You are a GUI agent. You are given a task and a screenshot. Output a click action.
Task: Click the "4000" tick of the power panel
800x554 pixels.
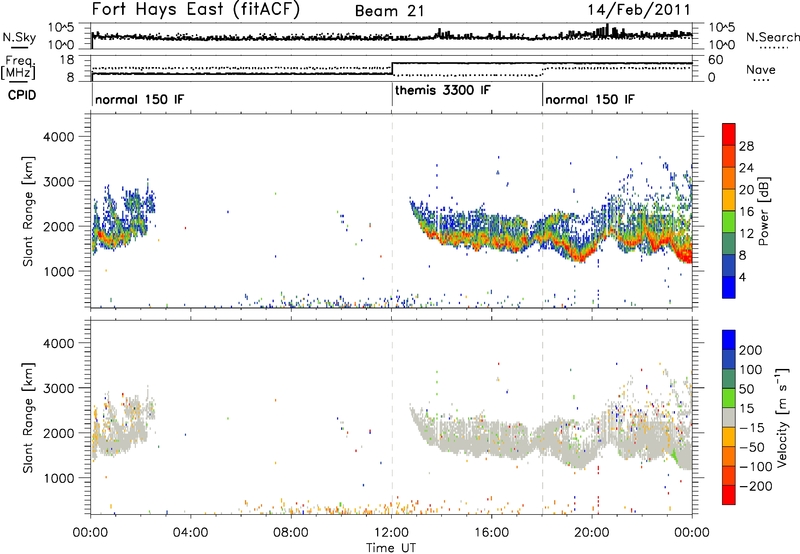[59, 137]
